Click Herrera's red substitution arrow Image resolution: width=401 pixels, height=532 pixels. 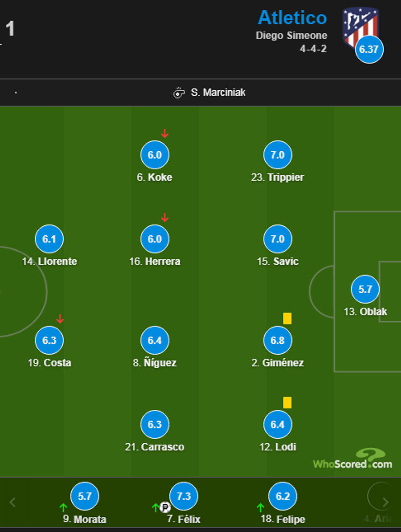point(164,217)
